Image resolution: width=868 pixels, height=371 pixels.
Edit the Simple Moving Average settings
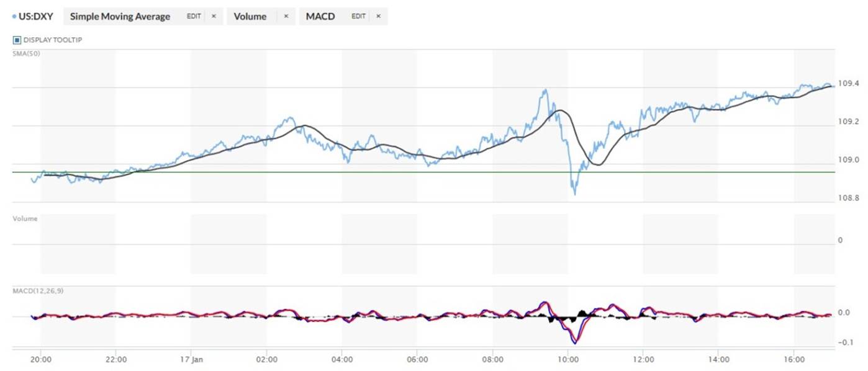click(194, 17)
